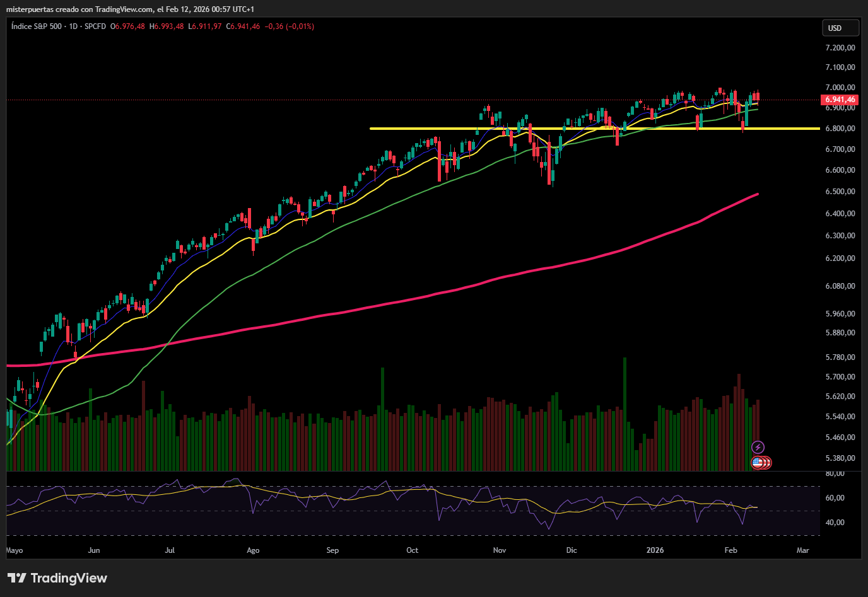This screenshot has height=597, width=868.
Task: Click the 5.780,00 price axis label
Action: 840,357
